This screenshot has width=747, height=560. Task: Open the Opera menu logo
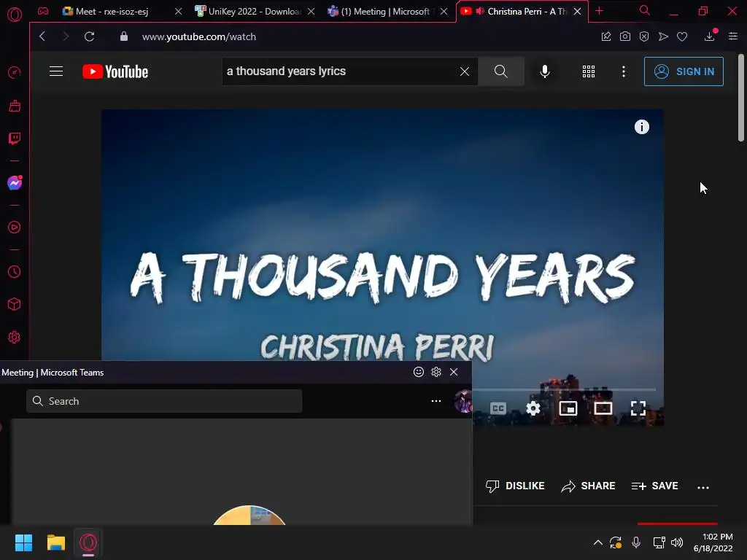tap(15, 15)
